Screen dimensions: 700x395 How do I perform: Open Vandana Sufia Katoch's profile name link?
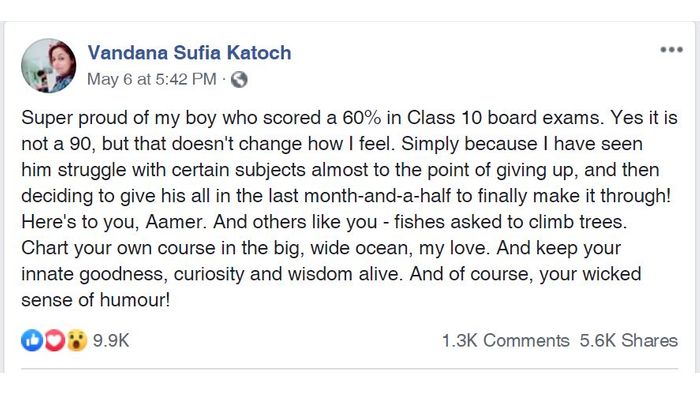coord(189,53)
